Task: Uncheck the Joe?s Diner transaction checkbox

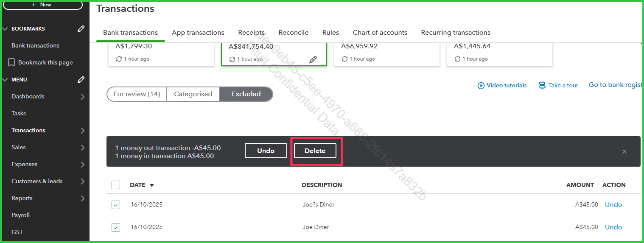Action: (116, 205)
